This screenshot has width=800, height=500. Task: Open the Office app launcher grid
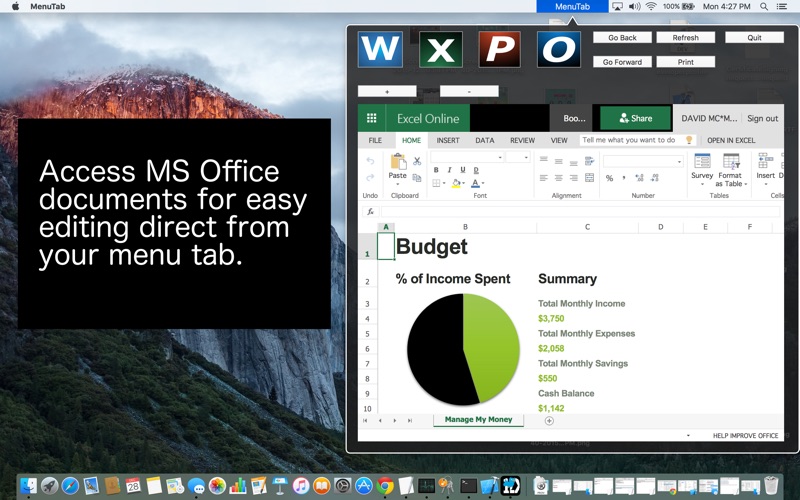click(x=371, y=118)
